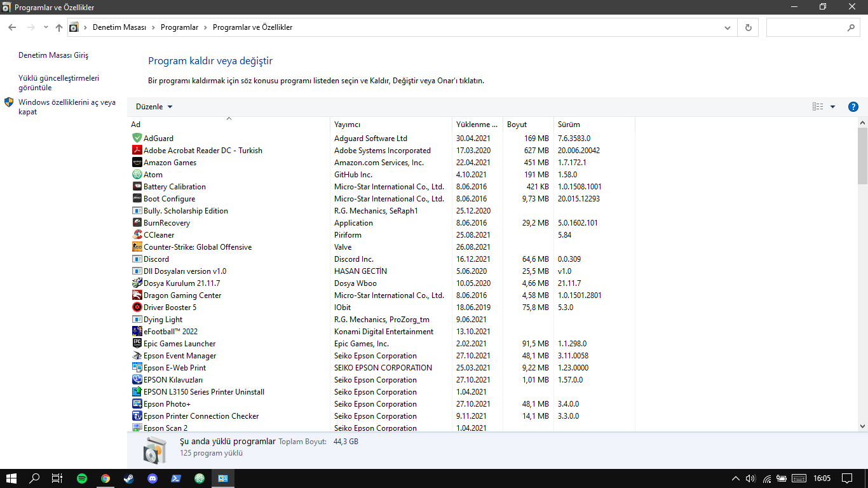Select the Atom program row name

coord(153,174)
